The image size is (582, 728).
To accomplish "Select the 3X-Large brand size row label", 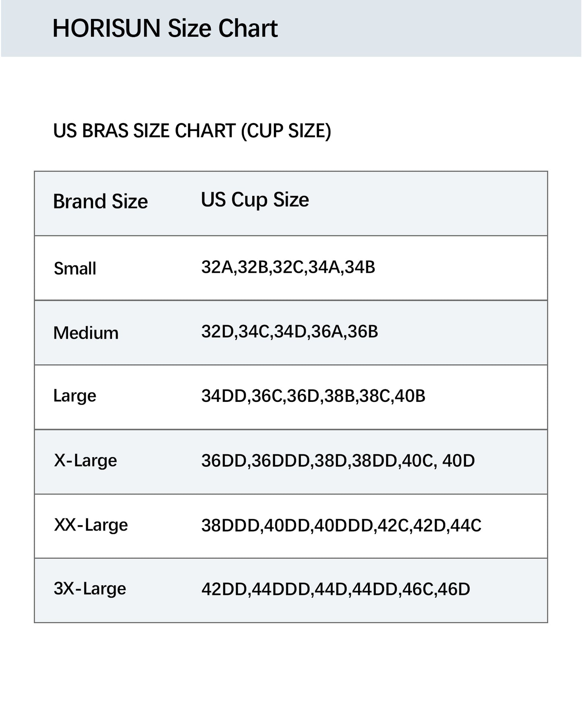I will point(90,589).
